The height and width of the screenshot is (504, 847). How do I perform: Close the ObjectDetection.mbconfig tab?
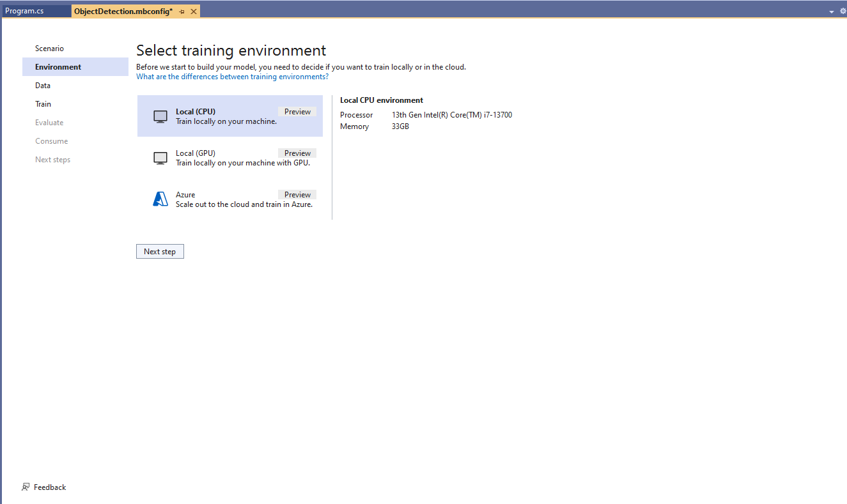(194, 11)
